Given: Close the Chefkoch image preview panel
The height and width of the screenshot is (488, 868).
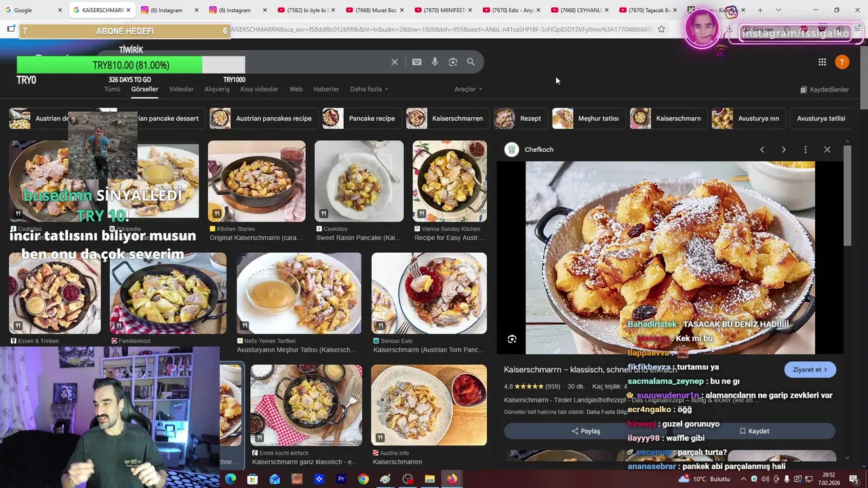Looking at the screenshot, I should coord(827,149).
